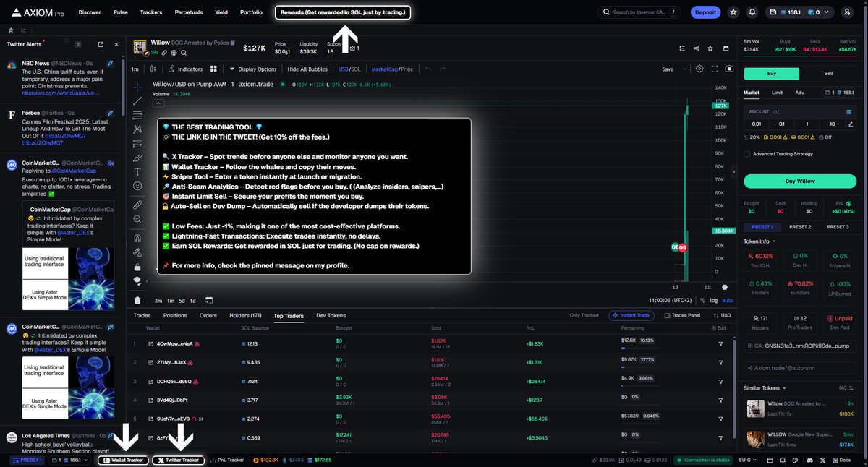Search Willow token with magnifier icon
868x467 pixels.
click(184, 53)
